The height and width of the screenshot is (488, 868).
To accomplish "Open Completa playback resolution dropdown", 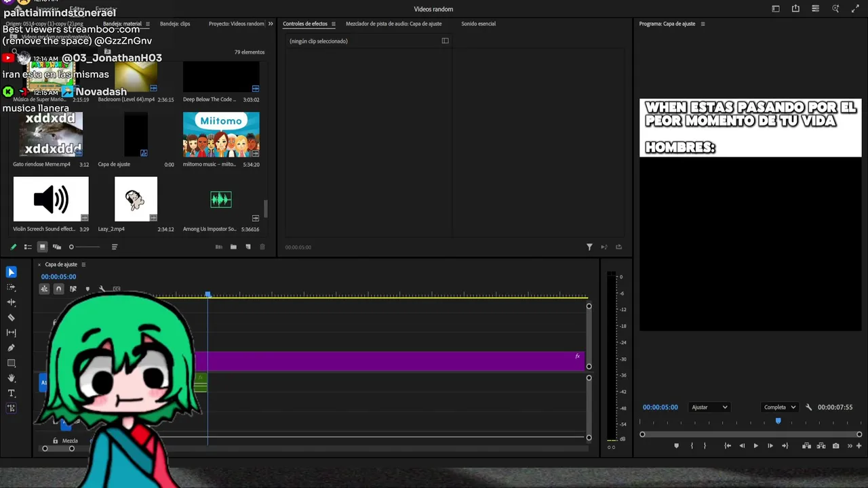I will 780,407.
